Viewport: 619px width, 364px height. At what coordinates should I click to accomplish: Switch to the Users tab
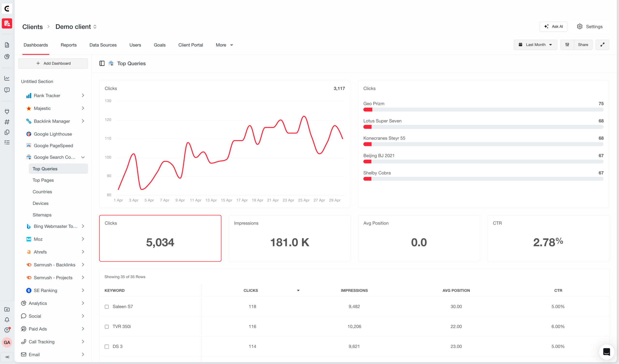pos(135,45)
